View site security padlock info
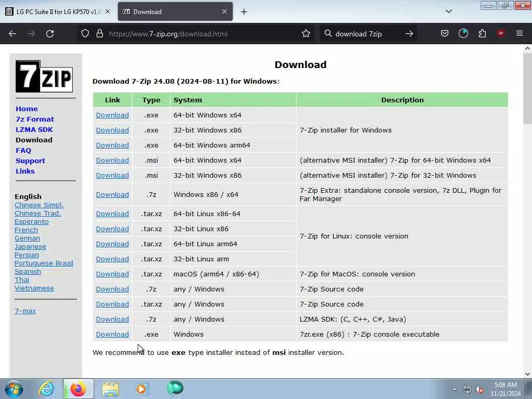This screenshot has height=399, width=532. [x=99, y=34]
